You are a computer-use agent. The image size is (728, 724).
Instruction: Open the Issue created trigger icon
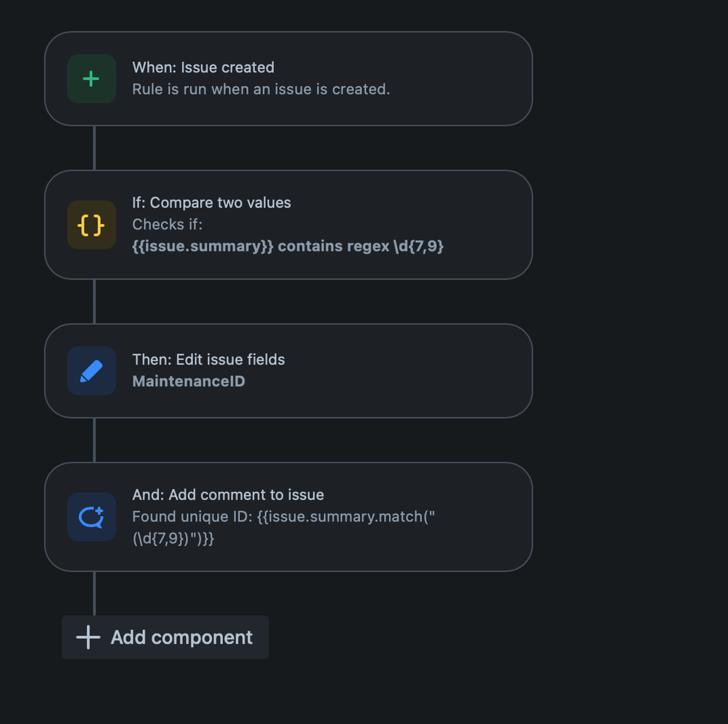coord(91,78)
